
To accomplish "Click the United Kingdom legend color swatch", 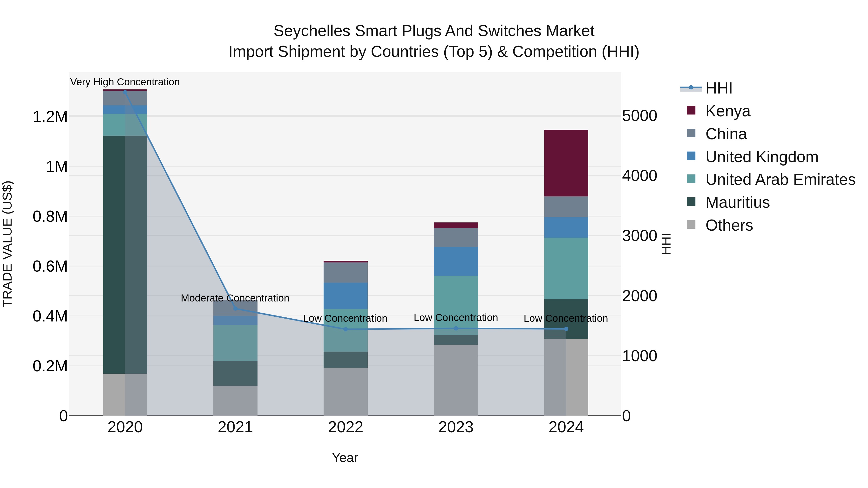I will point(691,156).
